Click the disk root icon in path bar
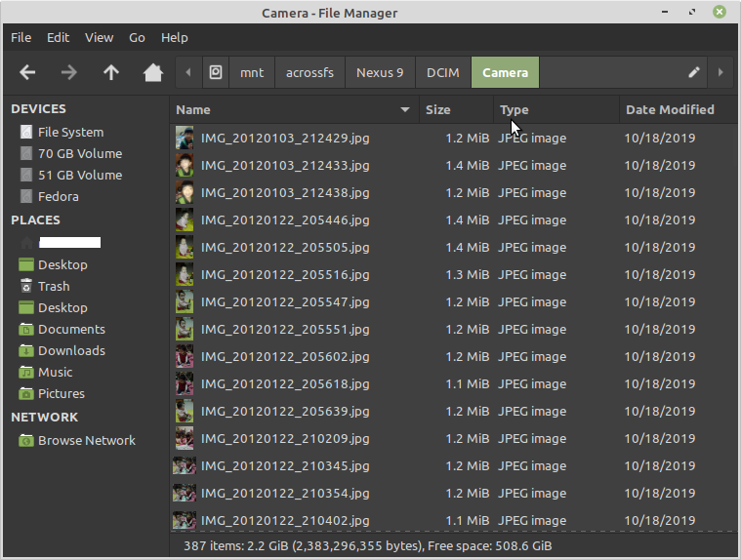Screen dimensions: 741x560 coord(216,72)
